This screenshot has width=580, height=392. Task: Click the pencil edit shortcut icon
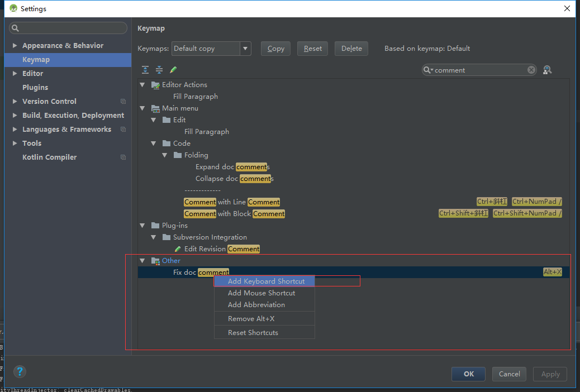173,70
